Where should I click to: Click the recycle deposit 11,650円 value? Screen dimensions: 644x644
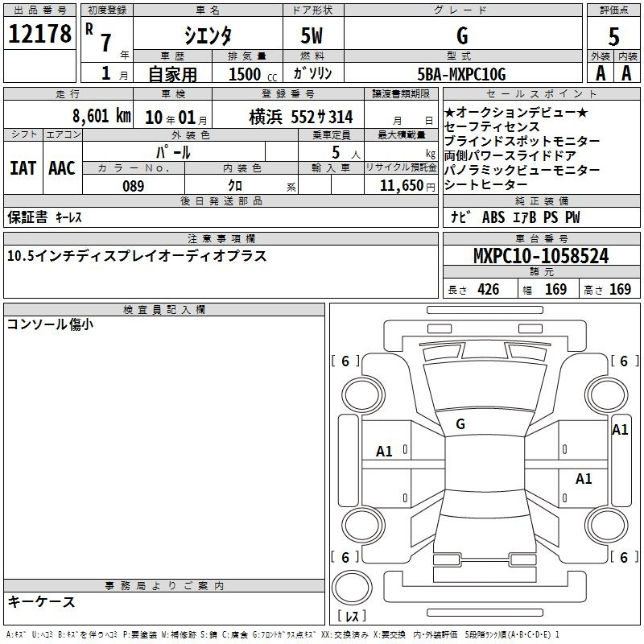(x=406, y=185)
